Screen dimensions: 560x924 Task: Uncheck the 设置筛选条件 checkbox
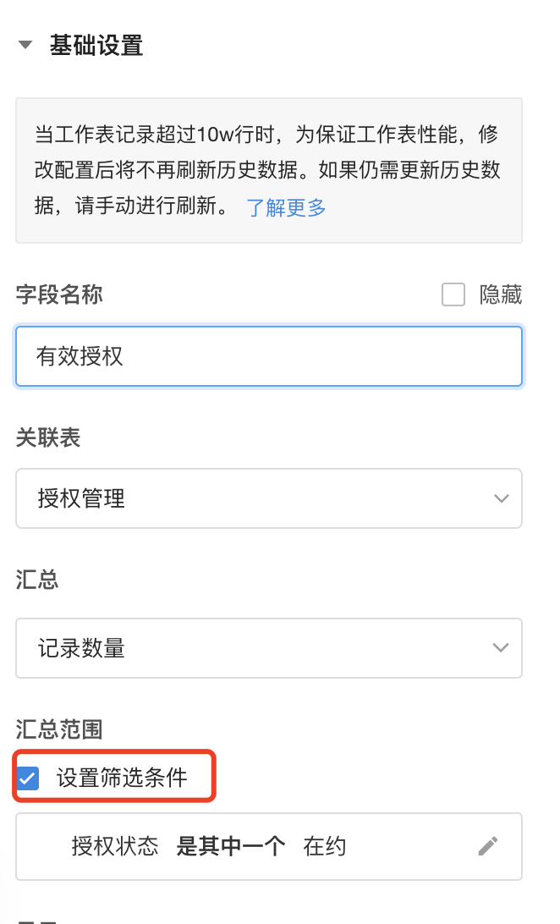tap(28, 778)
